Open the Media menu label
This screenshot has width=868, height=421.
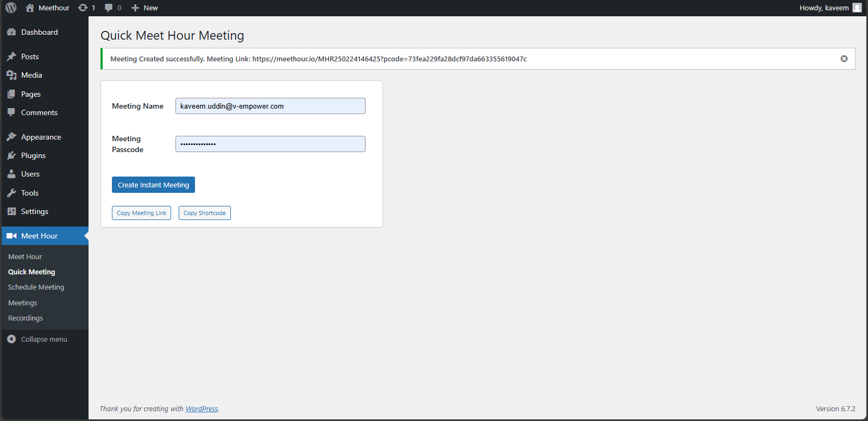[x=32, y=75]
